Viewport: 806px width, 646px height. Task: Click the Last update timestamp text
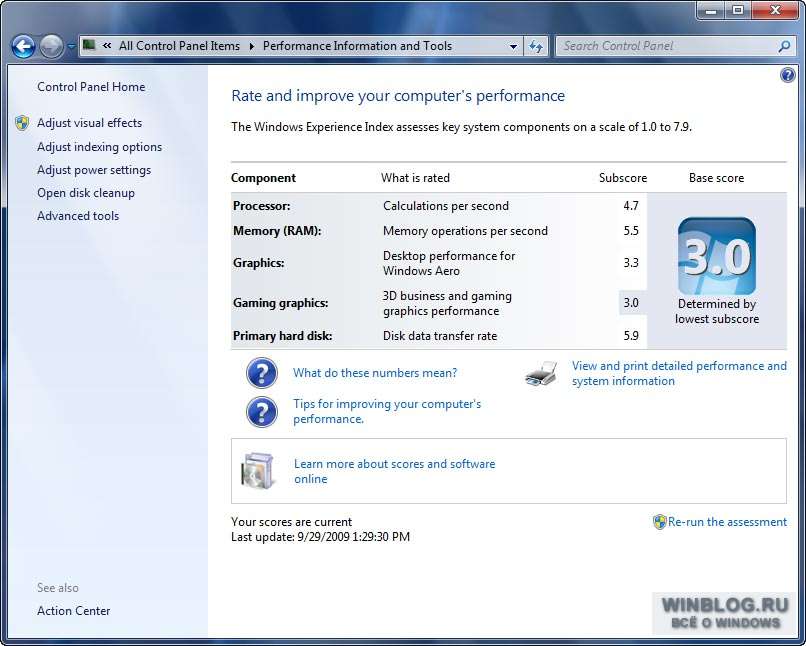point(320,537)
